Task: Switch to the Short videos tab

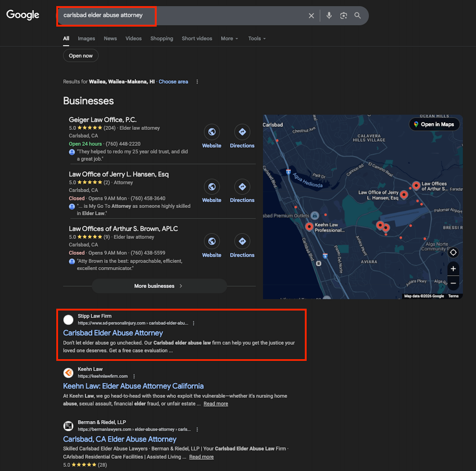Action: coord(197,38)
